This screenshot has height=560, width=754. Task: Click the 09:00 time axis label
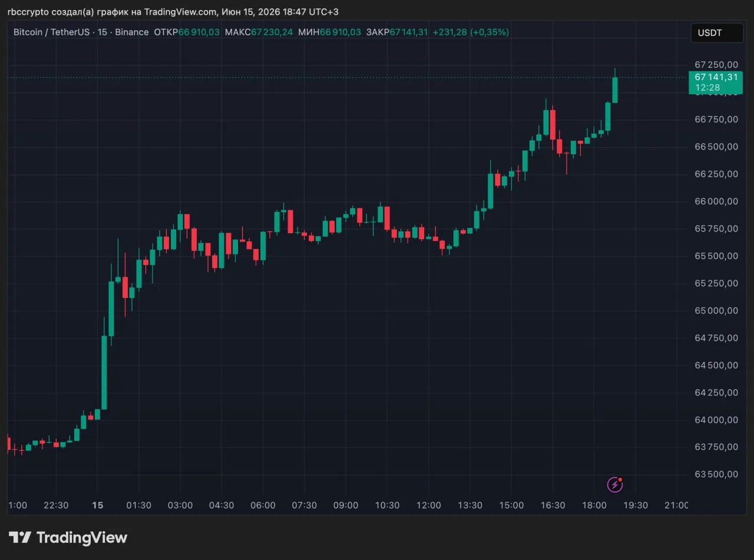[346, 505]
